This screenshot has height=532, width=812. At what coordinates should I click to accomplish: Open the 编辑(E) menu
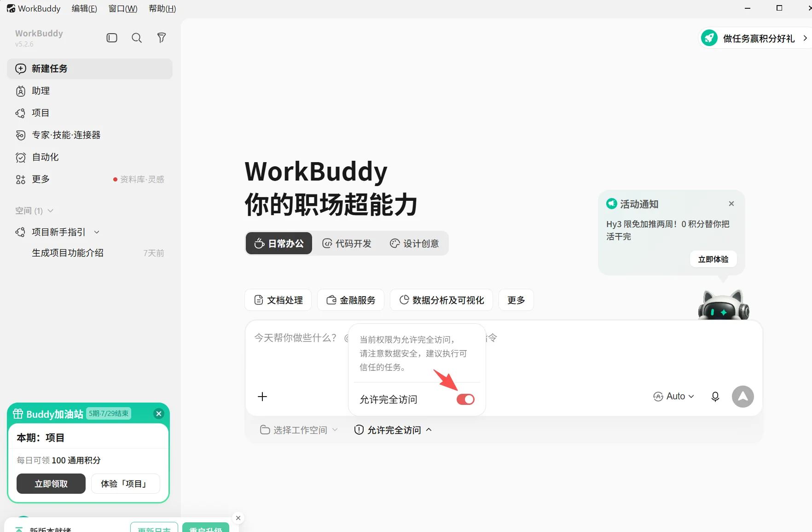tap(84, 8)
